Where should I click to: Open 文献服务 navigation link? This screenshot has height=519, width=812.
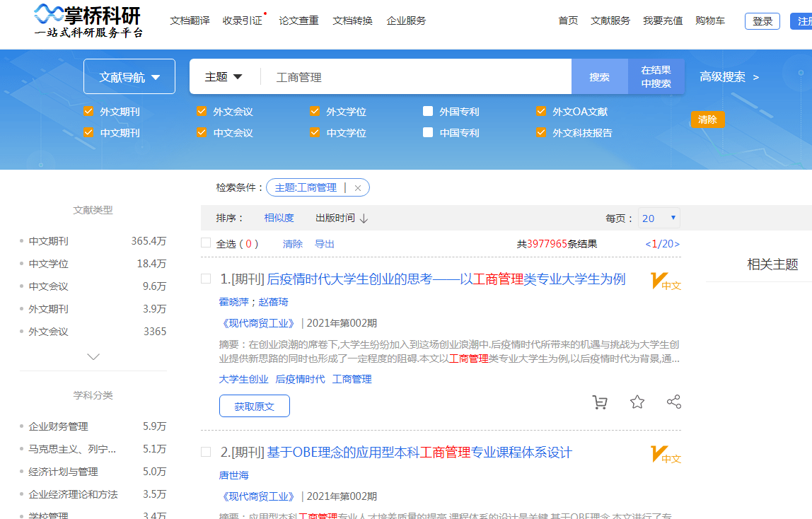[610, 21]
